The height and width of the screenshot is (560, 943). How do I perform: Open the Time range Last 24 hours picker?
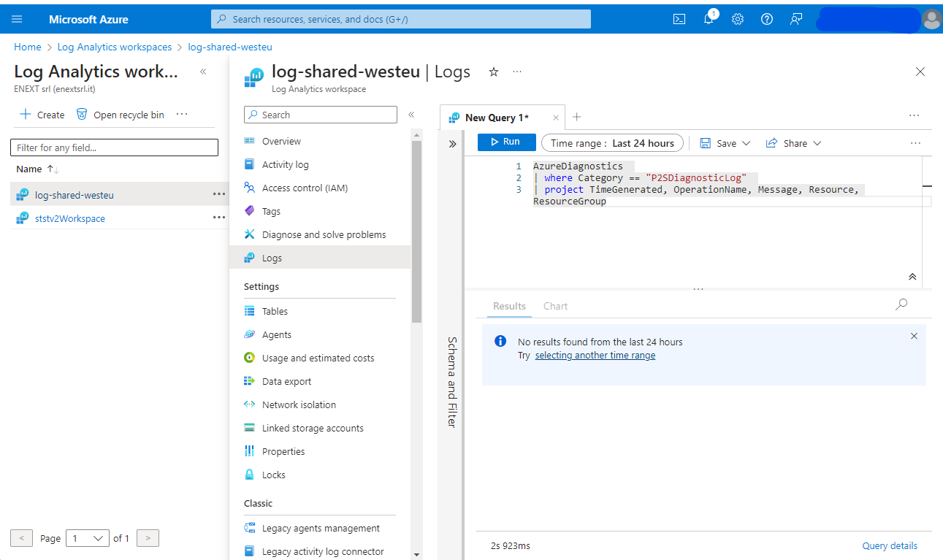coord(612,143)
